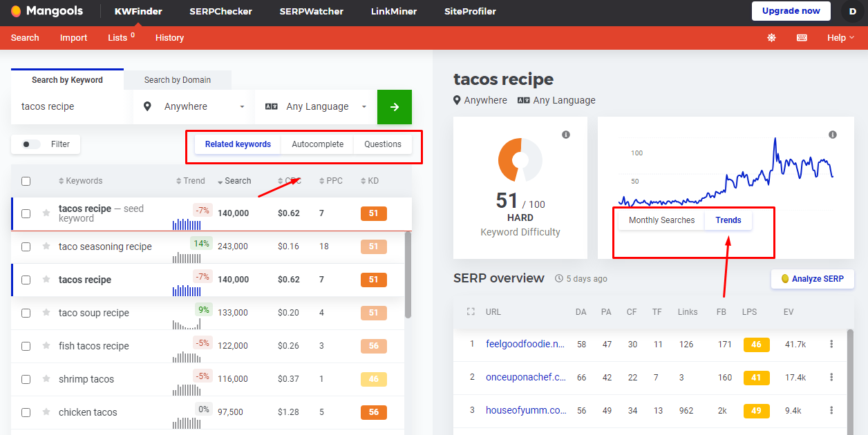Open more options for feelgoodfoodie result
Screen dimensions: 868x435
831,344
